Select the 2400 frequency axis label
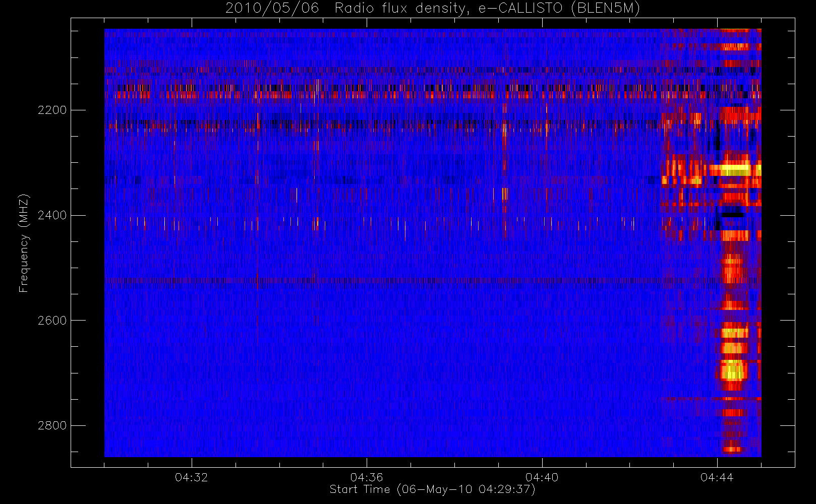 pyautogui.click(x=52, y=216)
